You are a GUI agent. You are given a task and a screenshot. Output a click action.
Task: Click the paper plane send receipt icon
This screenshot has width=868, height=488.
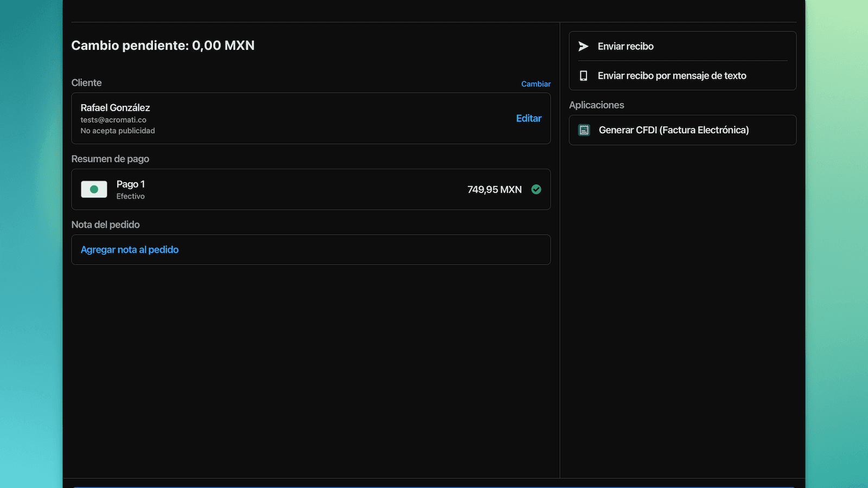point(583,47)
